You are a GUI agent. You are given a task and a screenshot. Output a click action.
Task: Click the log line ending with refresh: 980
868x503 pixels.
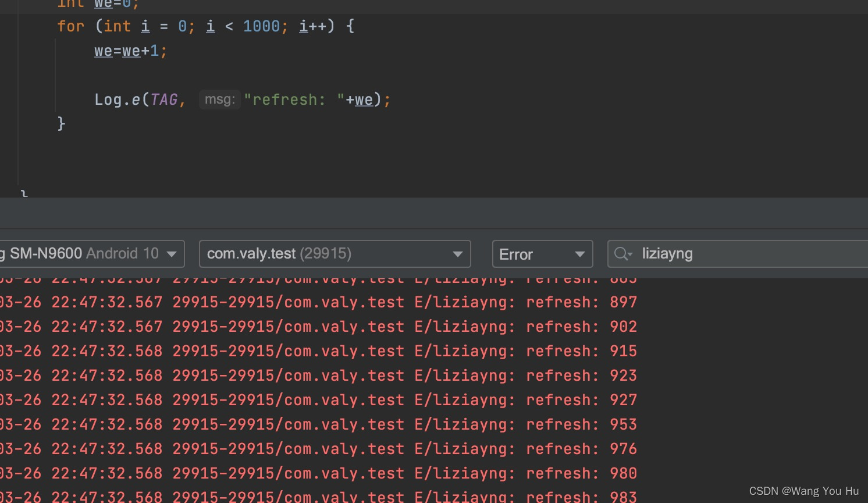coord(318,473)
